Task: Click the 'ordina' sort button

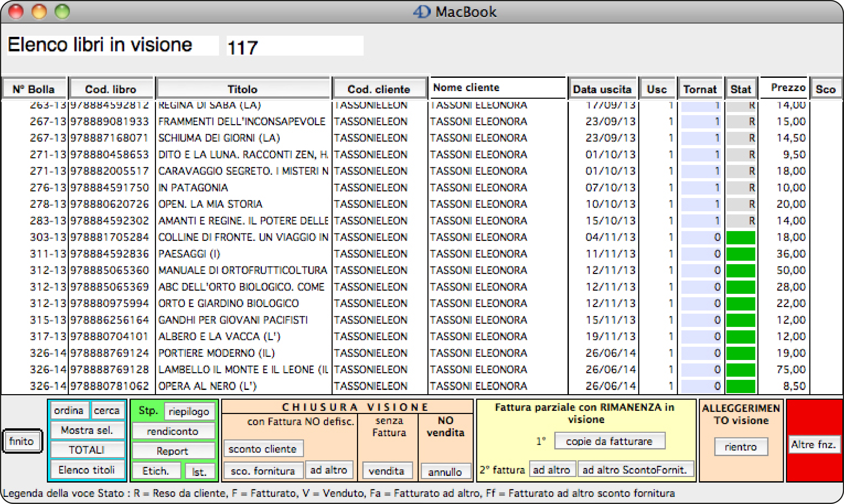Action: point(69,410)
